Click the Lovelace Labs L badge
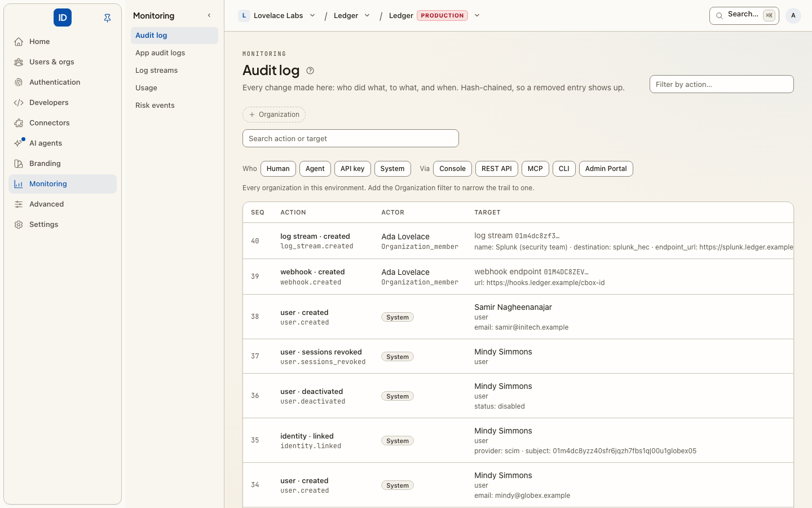 pos(244,16)
